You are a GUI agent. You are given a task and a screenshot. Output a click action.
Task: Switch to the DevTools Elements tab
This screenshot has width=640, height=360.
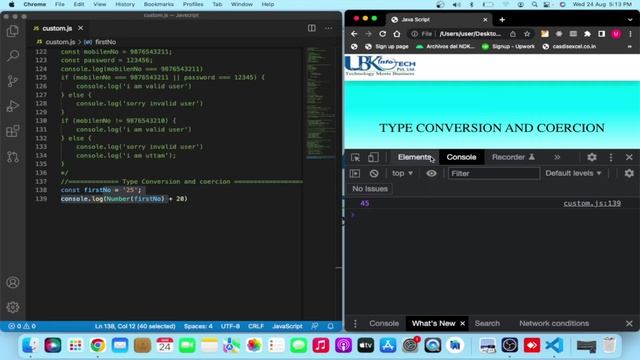click(414, 157)
